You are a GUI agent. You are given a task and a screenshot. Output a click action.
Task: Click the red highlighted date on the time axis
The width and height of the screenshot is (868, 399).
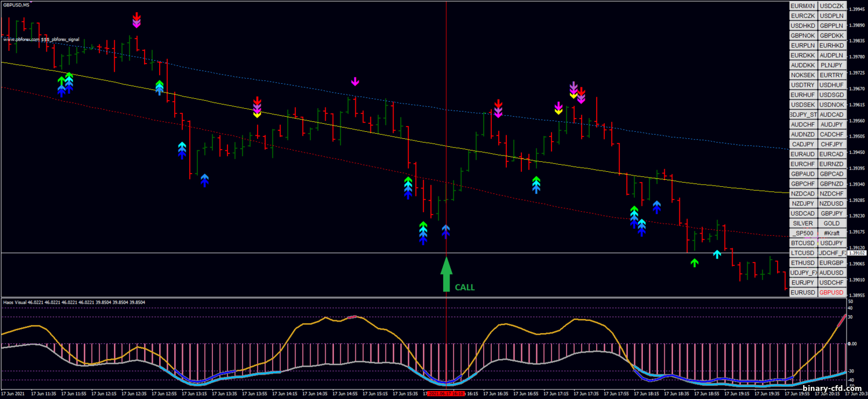[x=446, y=394]
